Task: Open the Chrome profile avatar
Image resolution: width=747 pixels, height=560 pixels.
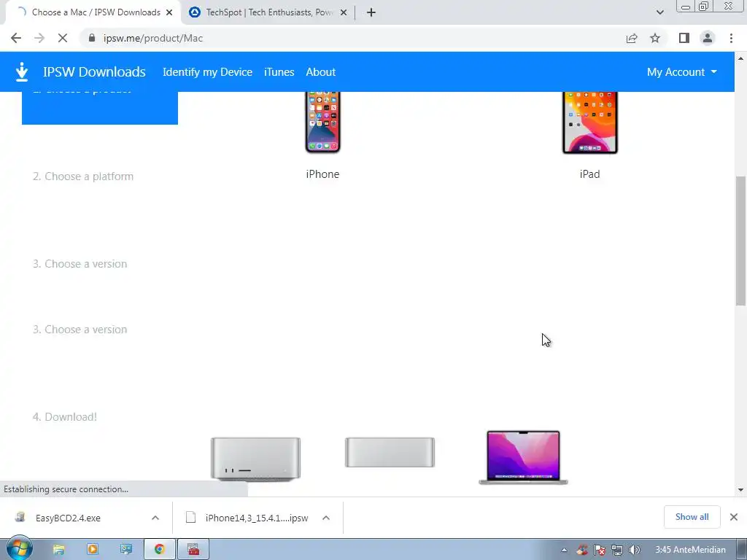Action: coord(708,38)
